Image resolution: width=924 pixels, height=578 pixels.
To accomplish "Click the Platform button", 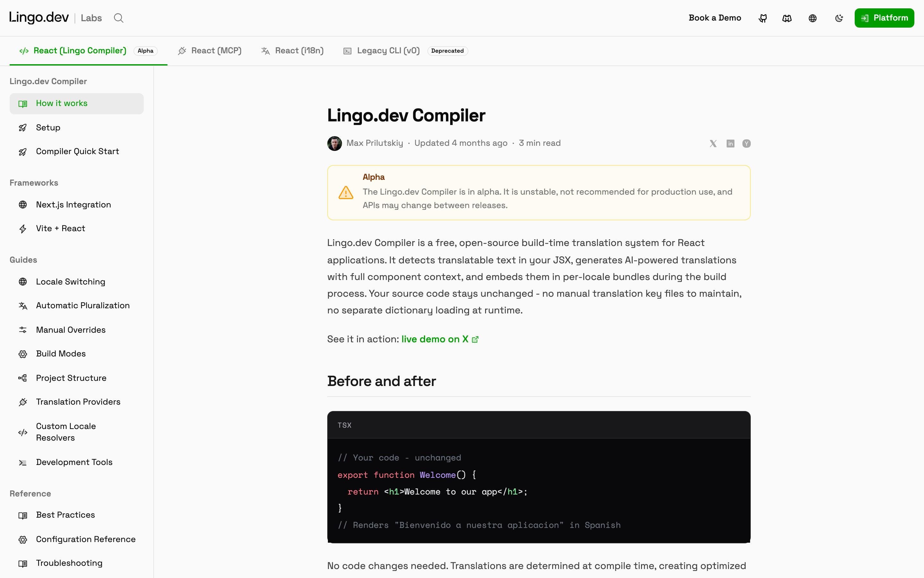I will tap(884, 18).
